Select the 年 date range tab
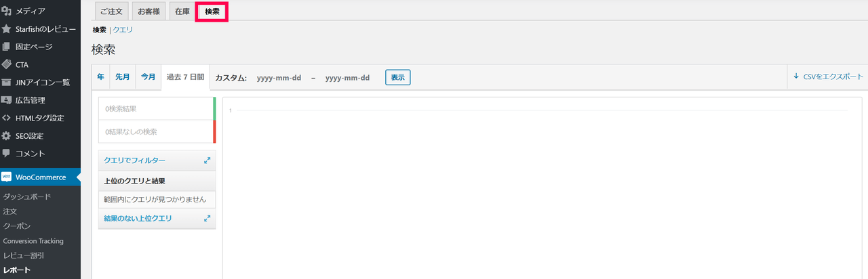 (100, 77)
